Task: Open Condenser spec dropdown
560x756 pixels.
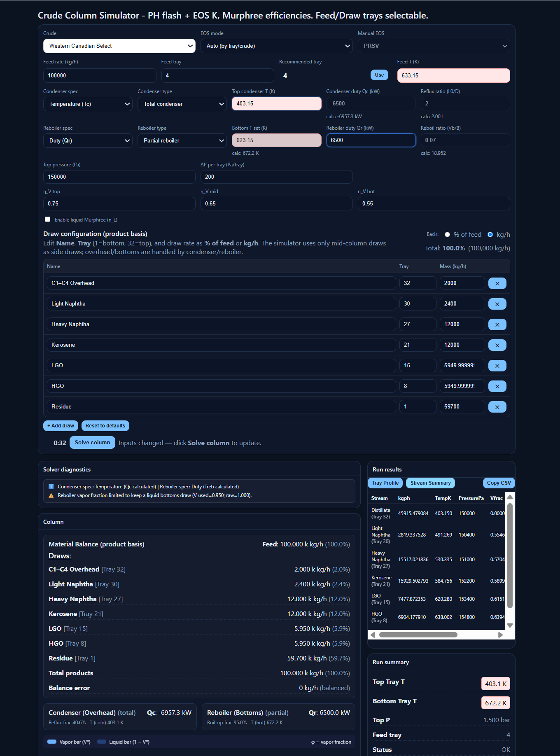Action: point(88,104)
